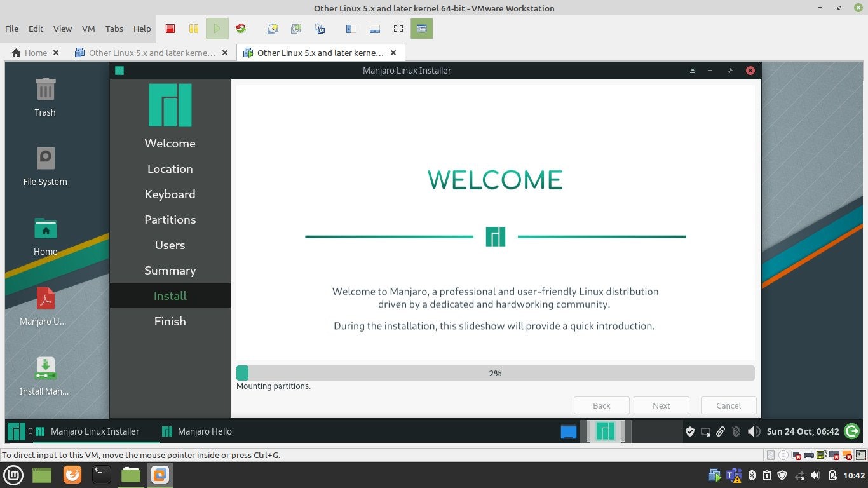Click the 'Mounting partitions.' status text
Screen dimensions: 868x488
[x=273, y=386]
